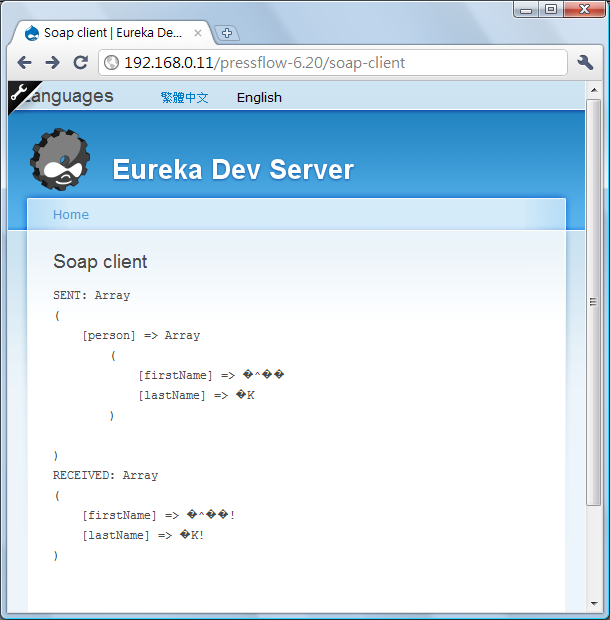The image size is (610, 620).
Task: Click the address bar URL field
Action: (340, 63)
